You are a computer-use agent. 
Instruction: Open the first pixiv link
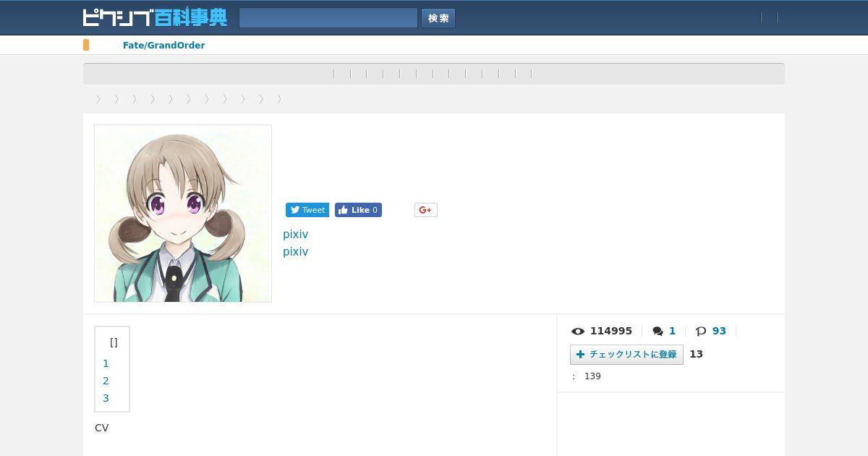pos(295,235)
